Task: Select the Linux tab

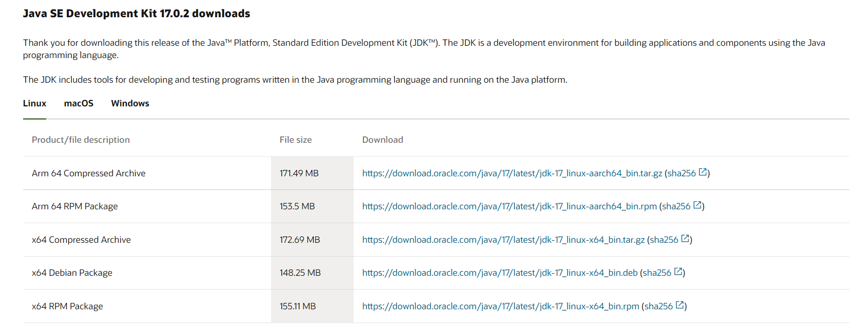Action: point(34,103)
